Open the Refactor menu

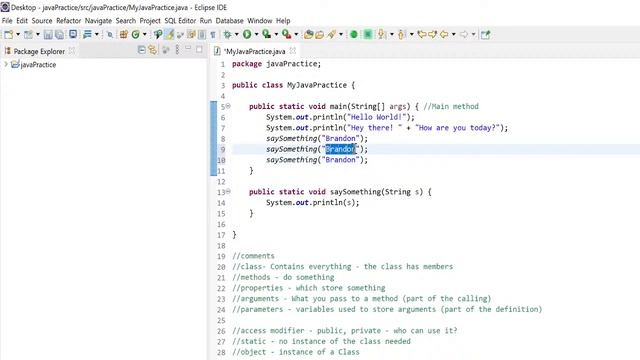[69, 20]
